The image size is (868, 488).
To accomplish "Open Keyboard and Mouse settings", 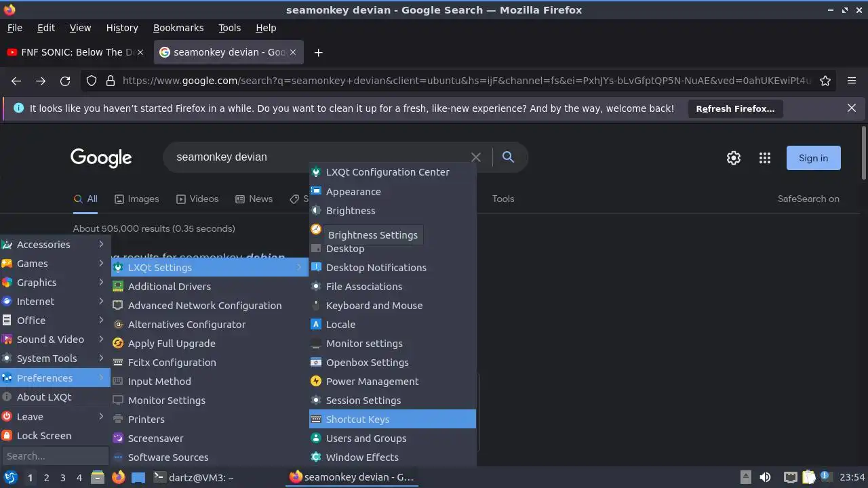I will 393,305.
